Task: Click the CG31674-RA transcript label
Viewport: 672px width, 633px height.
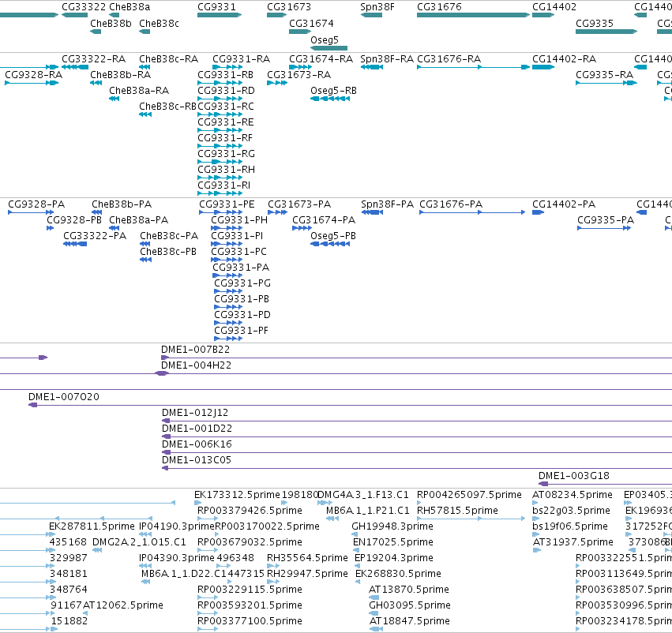Action: [321, 58]
